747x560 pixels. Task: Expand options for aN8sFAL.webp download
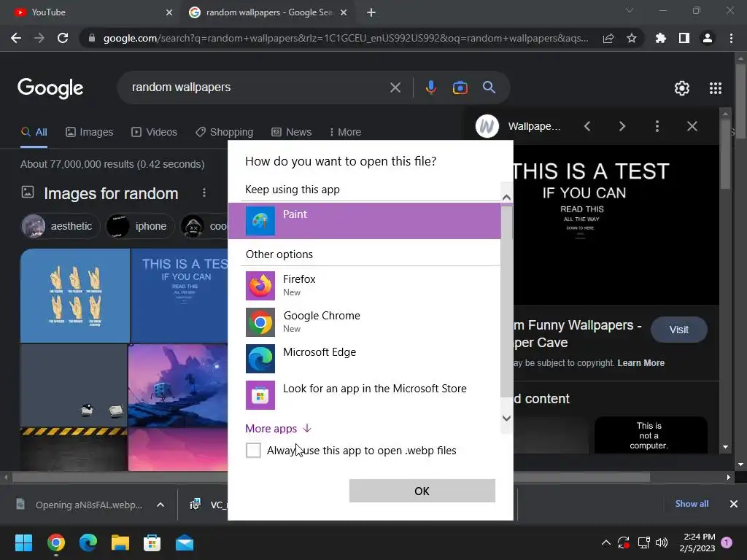tap(160, 505)
